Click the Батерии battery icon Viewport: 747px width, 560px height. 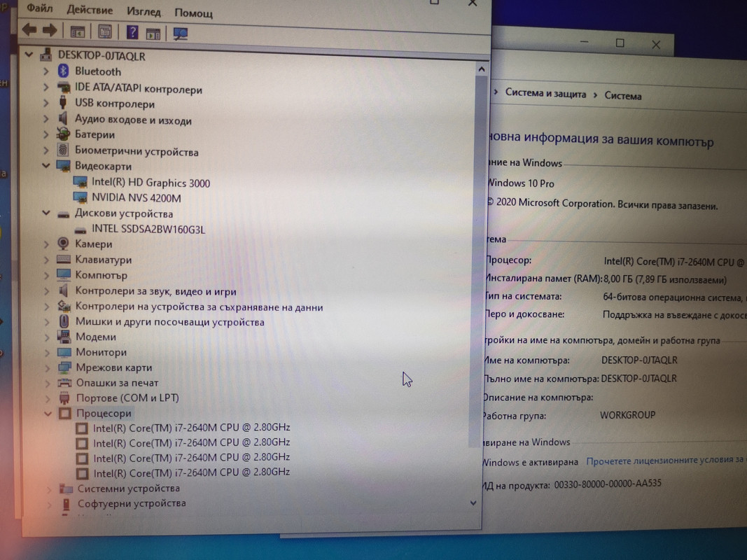[64, 134]
